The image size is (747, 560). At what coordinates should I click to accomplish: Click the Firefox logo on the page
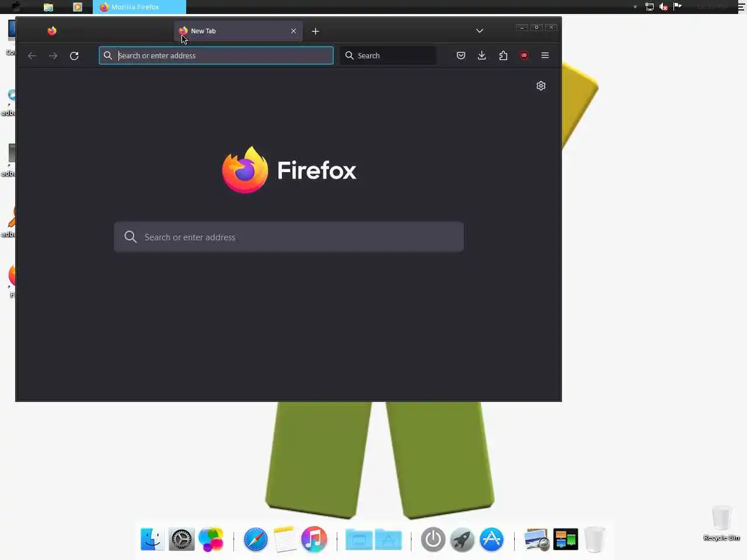click(245, 170)
